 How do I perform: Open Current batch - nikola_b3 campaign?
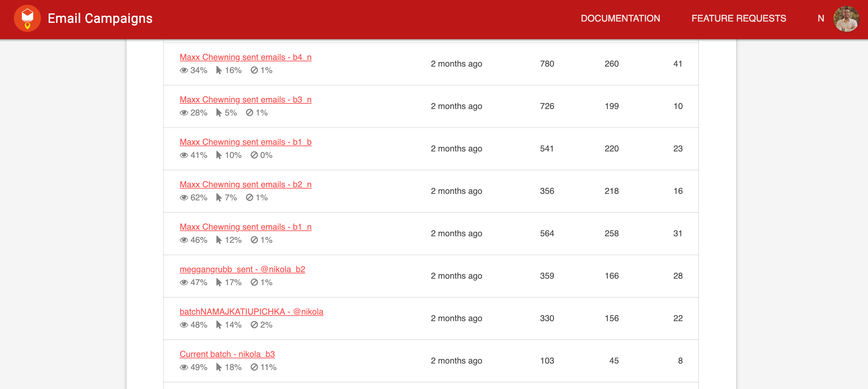click(227, 355)
